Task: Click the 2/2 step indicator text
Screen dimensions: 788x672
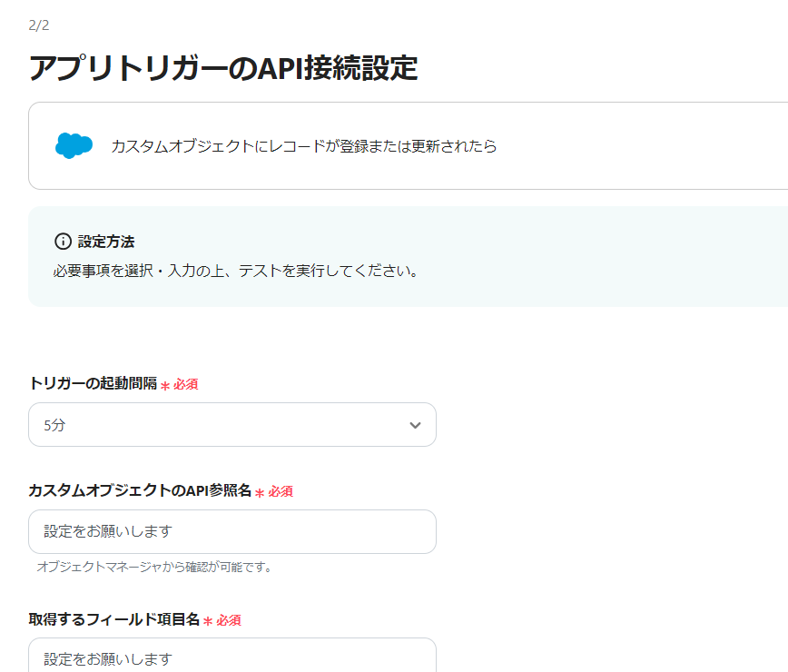Action: click(39, 25)
